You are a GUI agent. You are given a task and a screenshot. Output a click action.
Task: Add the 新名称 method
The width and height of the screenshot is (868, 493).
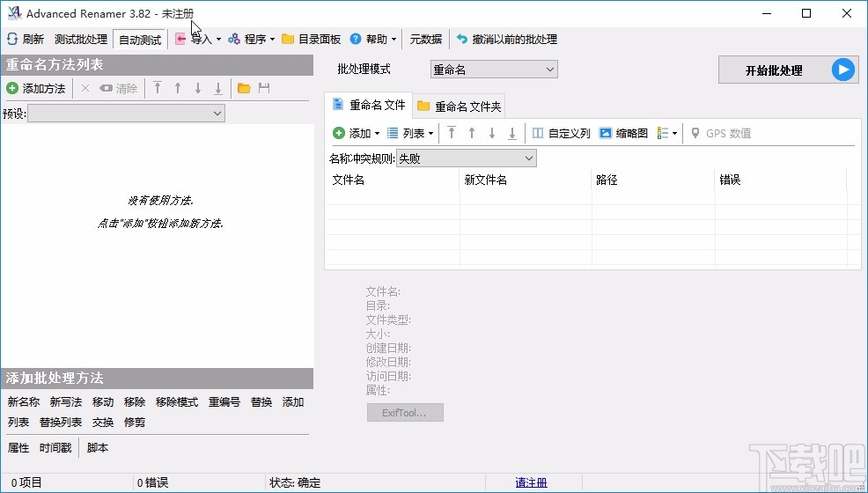[x=24, y=402]
